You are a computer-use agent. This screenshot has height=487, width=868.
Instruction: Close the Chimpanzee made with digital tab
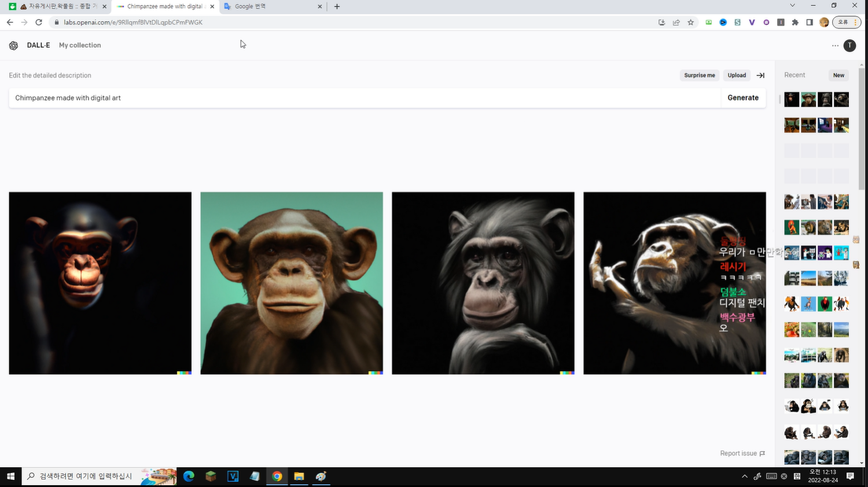(x=212, y=6)
